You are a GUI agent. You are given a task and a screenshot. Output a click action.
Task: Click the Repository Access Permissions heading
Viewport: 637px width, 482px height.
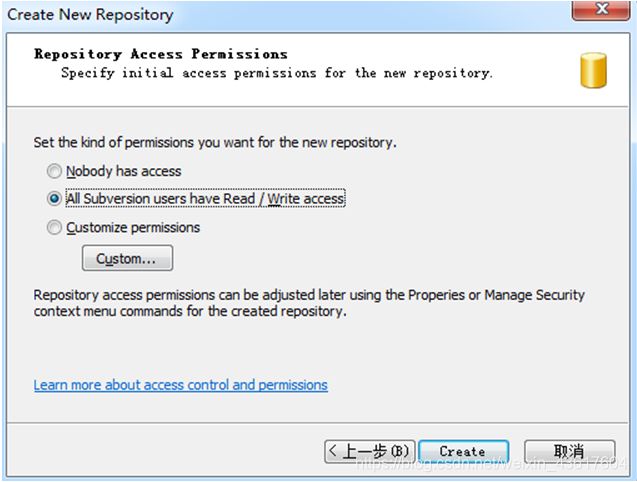tap(161, 54)
